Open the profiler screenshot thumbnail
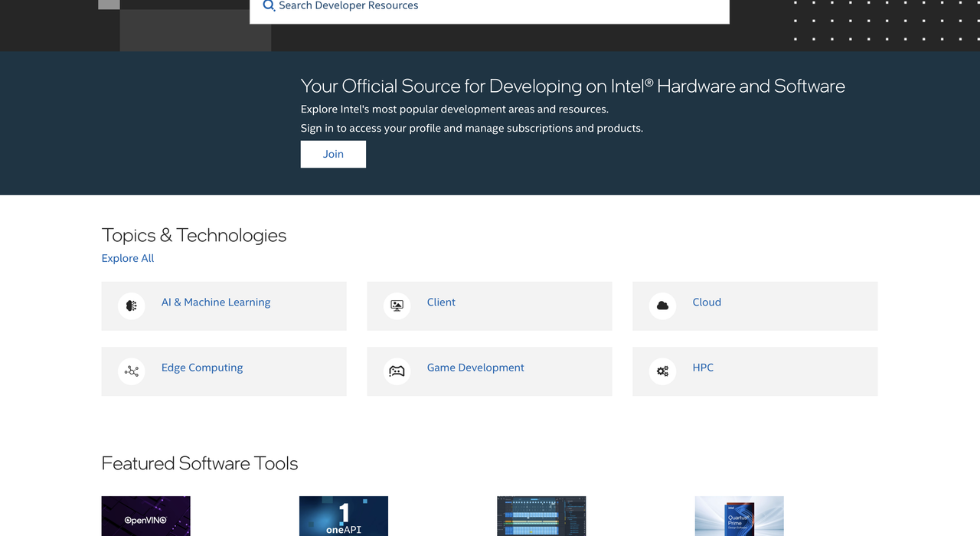 pos(541,516)
